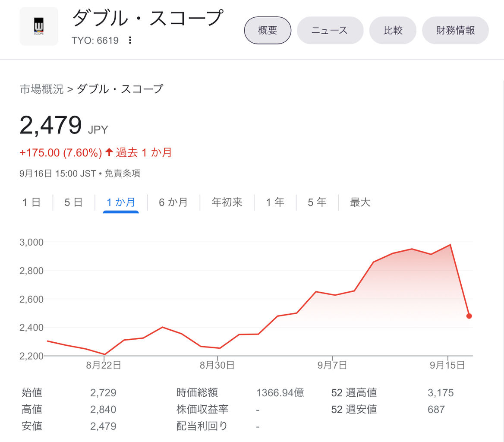Select the 1日 chart range
This screenshot has width=504, height=442.
click(x=31, y=202)
